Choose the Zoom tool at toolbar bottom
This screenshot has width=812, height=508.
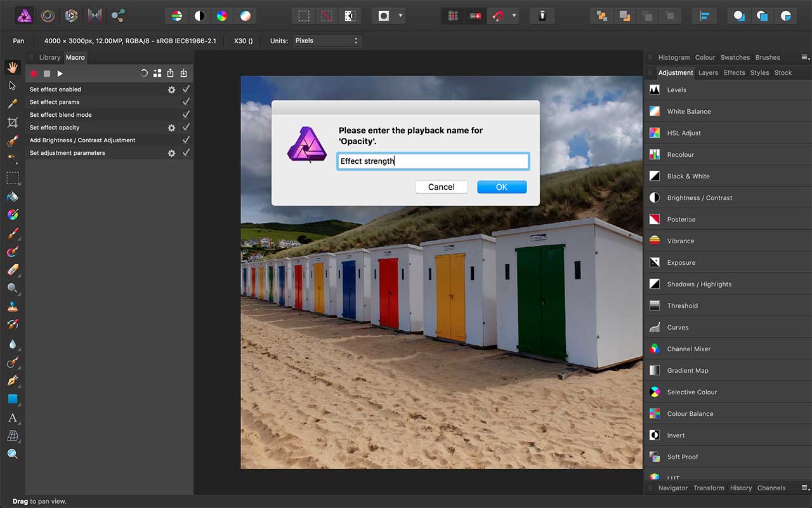[x=13, y=454]
